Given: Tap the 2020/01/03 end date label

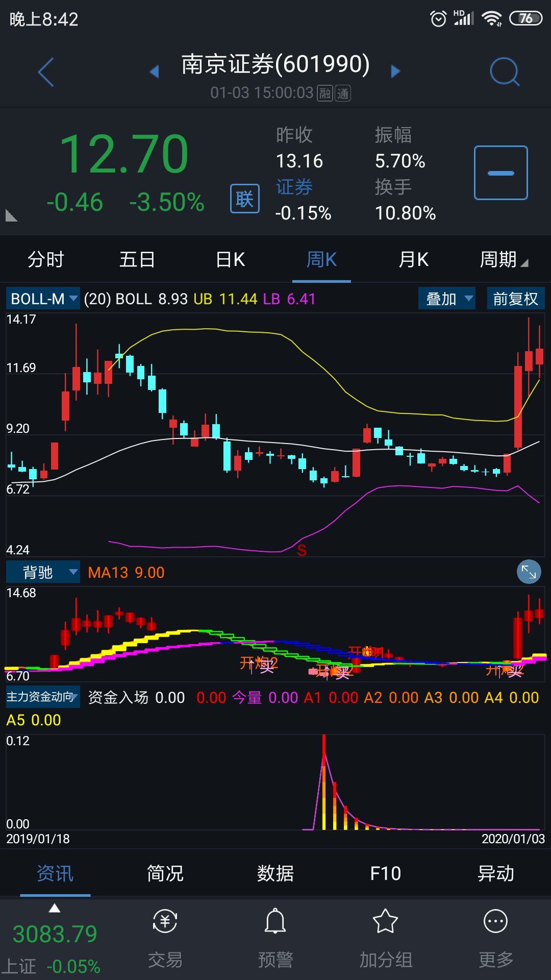Looking at the screenshot, I should click(x=513, y=839).
